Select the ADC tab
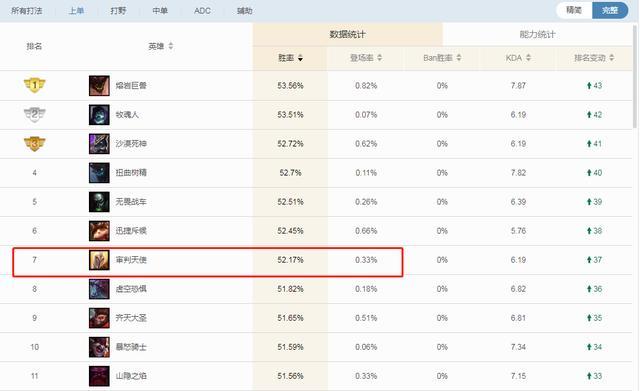 (x=202, y=11)
